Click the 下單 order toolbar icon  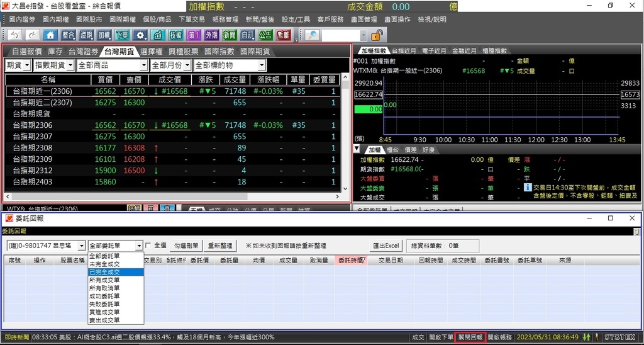[x=122, y=35]
